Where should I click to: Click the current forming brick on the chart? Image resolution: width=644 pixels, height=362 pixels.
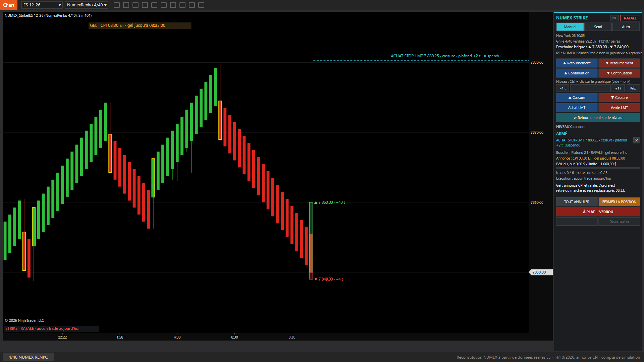pyautogui.click(x=311, y=241)
